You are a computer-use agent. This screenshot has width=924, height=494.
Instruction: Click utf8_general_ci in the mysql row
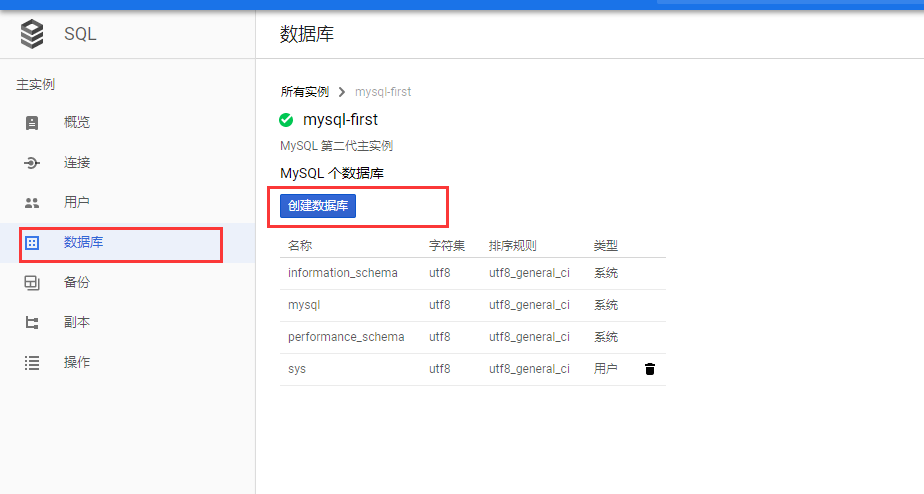[x=529, y=305]
